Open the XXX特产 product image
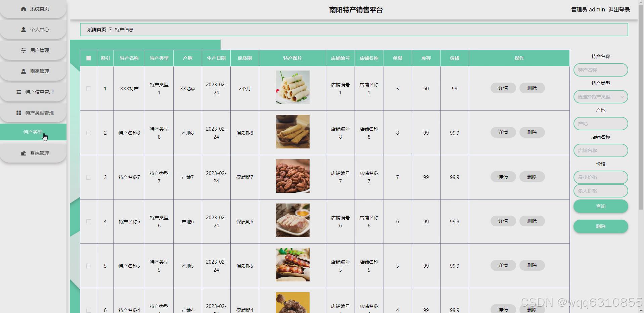Image resolution: width=644 pixels, height=313 pixels. (293, 87)
